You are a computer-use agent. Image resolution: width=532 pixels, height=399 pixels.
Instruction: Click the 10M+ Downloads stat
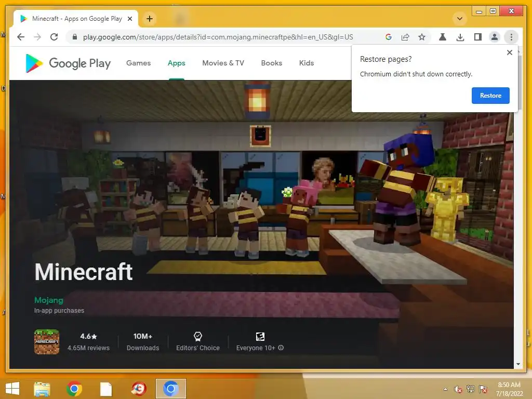click(x=143, y=342)
